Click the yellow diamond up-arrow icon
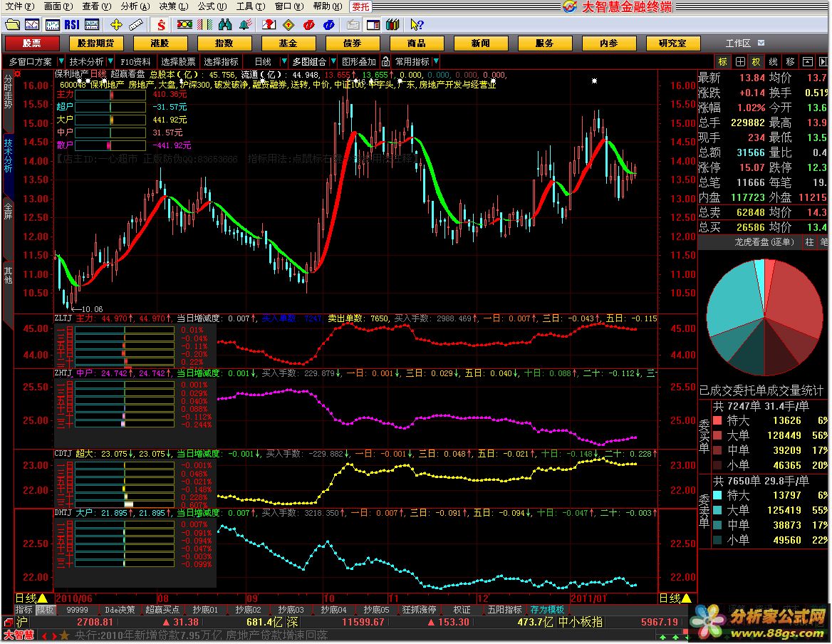The height and width of the screenshot is (644, 832). click(x=288, y=24)
